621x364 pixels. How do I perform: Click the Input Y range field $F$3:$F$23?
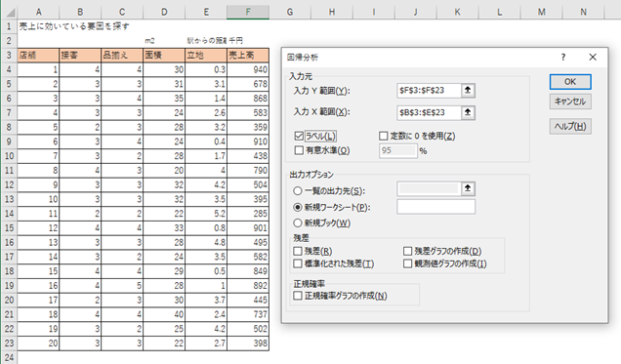[429, 91]
